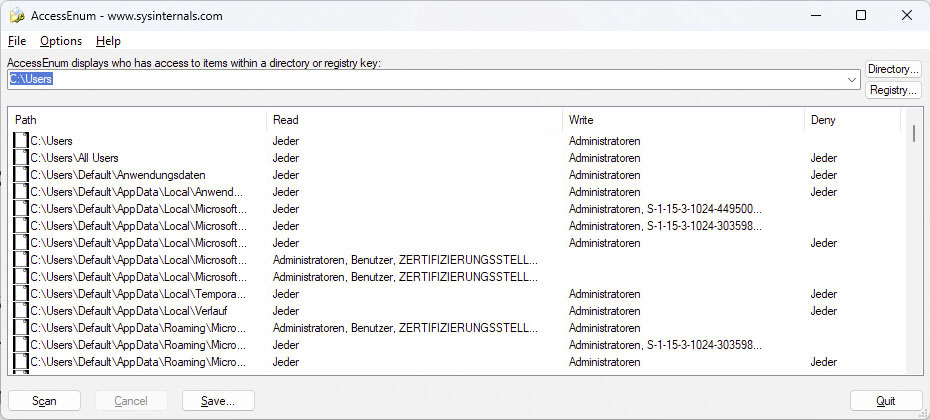Viewport: 930px width, 420px height.
Task: Click Jeder in Read column for C:\Users
Action: [x=286, y=141]
